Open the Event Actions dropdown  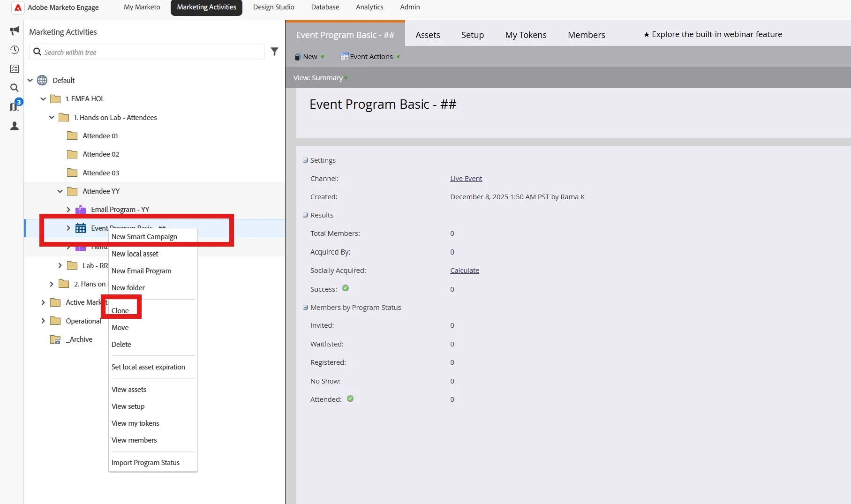pyautogui.click(x=370, y=57)
